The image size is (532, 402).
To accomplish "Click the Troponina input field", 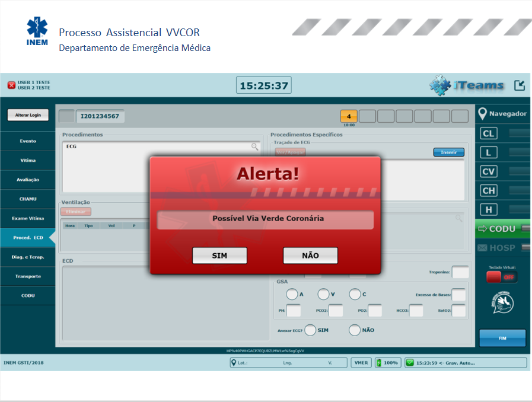I will [460, 272].
